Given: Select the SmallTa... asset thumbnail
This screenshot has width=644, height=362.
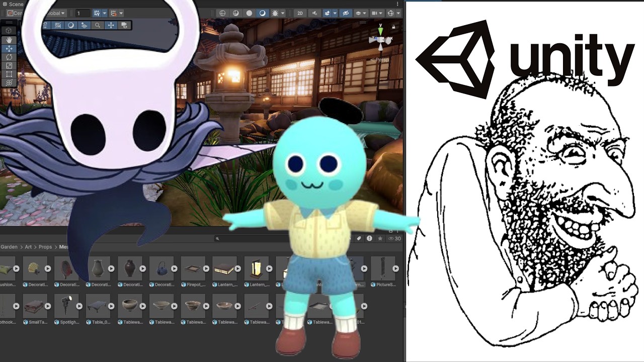Looking at the screenshot, I should click(x=34, y=306).
